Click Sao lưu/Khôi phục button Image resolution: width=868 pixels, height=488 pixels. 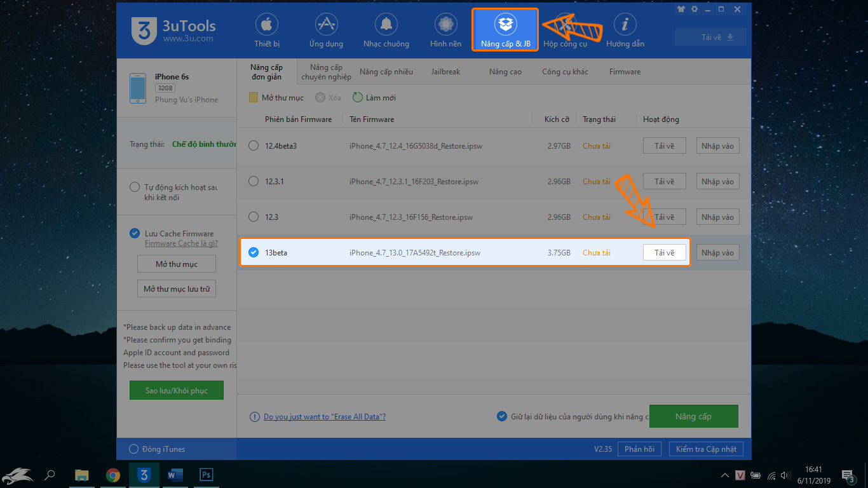(x=177, y=390)
